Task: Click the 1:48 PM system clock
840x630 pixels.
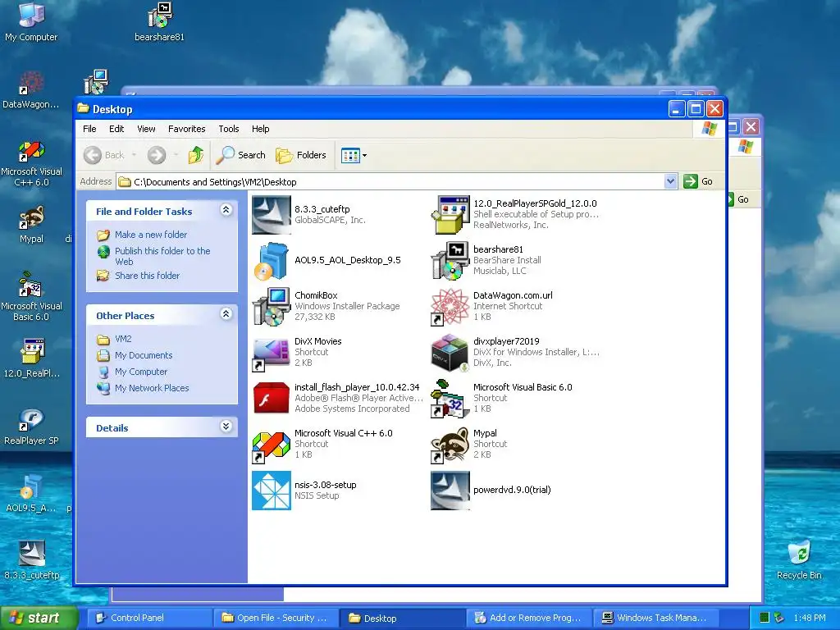Action: pyautogui.click(x=810, y=618)
